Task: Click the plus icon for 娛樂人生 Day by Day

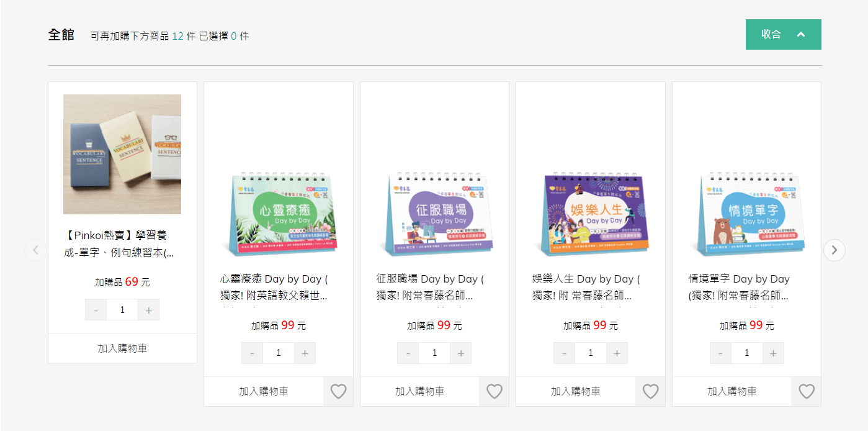Action: coord(617,353)
